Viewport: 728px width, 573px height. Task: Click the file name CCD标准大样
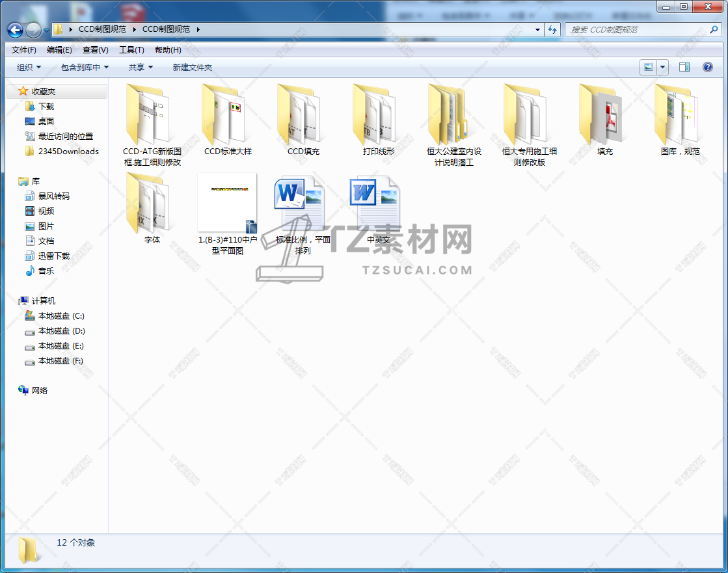pos(228,152)
